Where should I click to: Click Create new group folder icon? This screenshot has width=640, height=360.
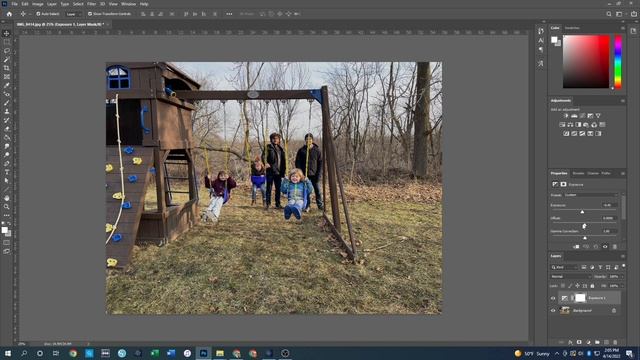(597, 342)
